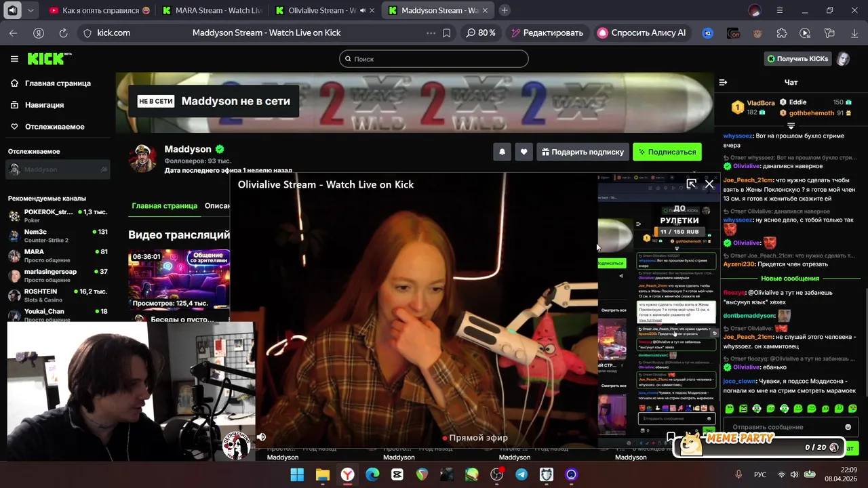Collapse the chat panel arrow
This screenshot has height=488, width=868.
pos(723,82)
